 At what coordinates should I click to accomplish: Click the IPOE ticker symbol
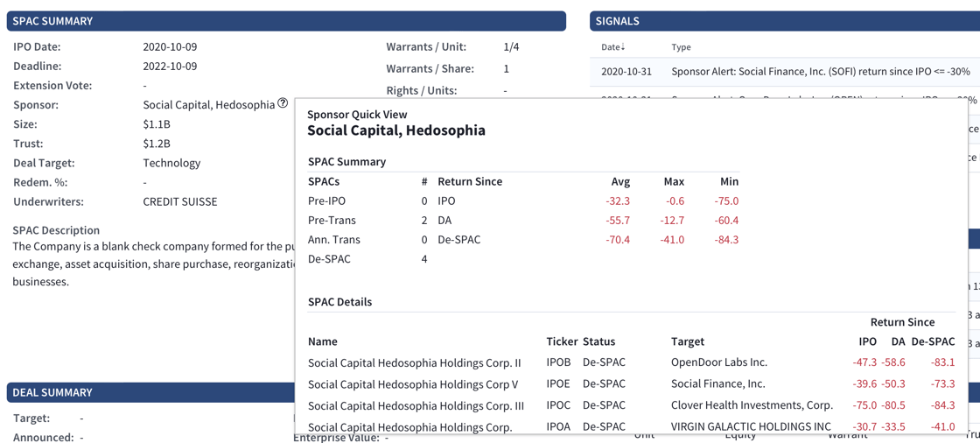click(x=558, y=384)
